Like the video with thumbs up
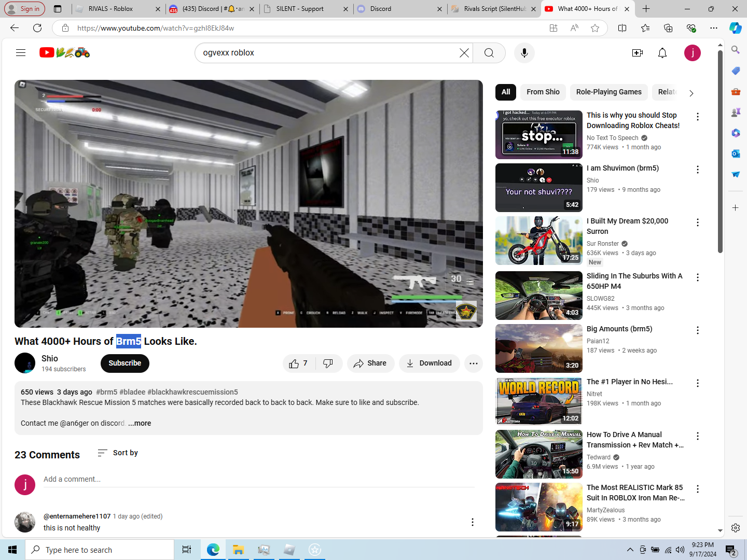Viewport: 747px width, 560px height. [298, 363]
